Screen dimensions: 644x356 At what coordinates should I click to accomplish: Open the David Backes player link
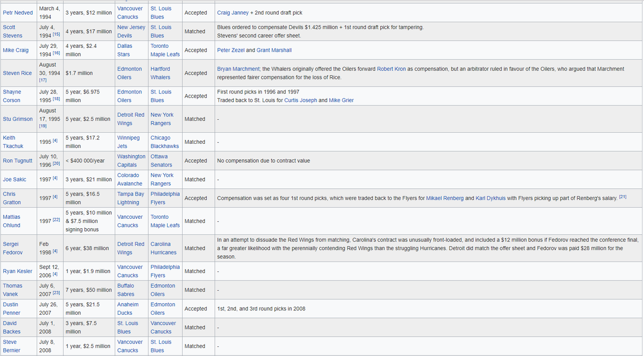[12, 327]
